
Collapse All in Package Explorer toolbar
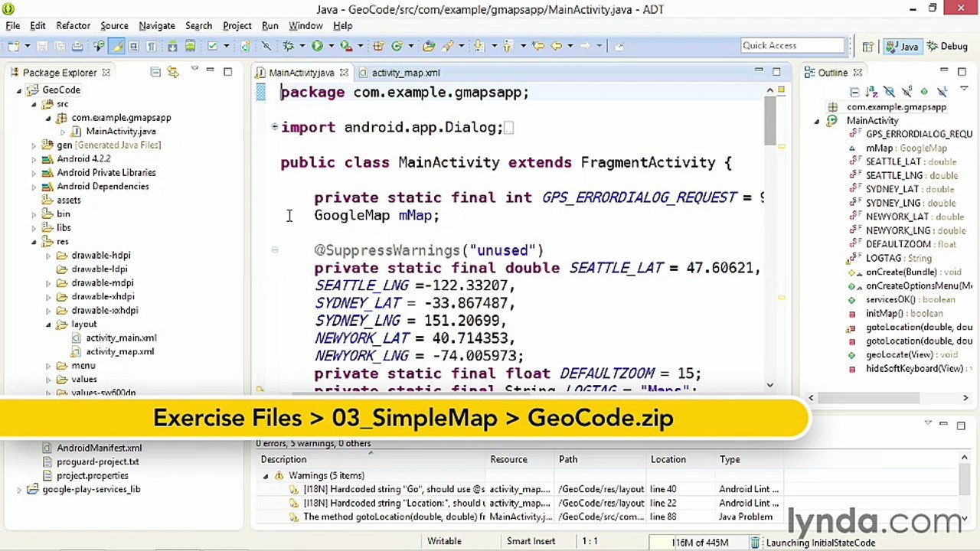[x=155, y=72]
